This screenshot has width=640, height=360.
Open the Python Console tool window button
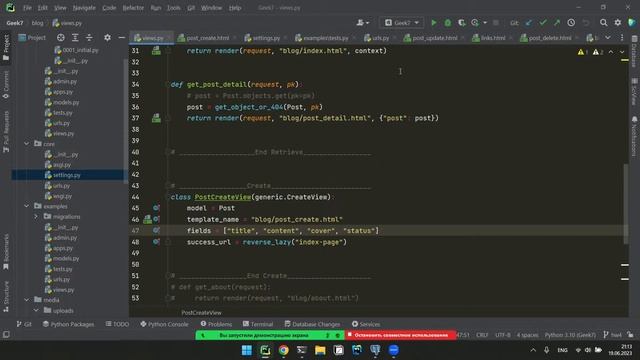[x=164, y=324]
